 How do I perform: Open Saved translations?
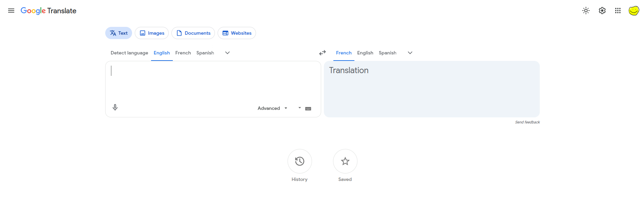tap(345, 161)
